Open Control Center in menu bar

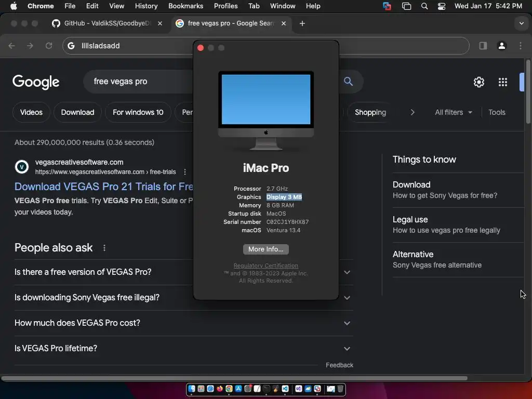(x=442, y=6)
